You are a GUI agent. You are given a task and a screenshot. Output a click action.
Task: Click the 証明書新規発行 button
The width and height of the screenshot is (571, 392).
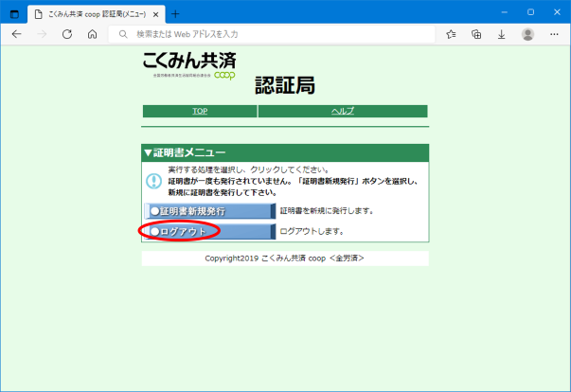pos(210,211)
